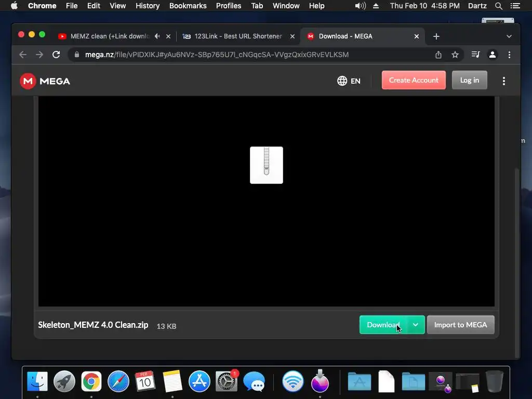Open the Trash in the Dock
The width and height of the screenshot is (532, 399).
coord(495,381)
